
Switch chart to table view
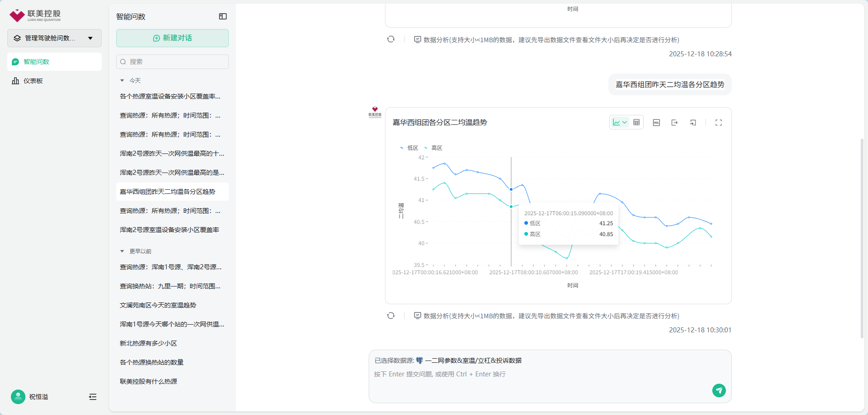(636, 123)
